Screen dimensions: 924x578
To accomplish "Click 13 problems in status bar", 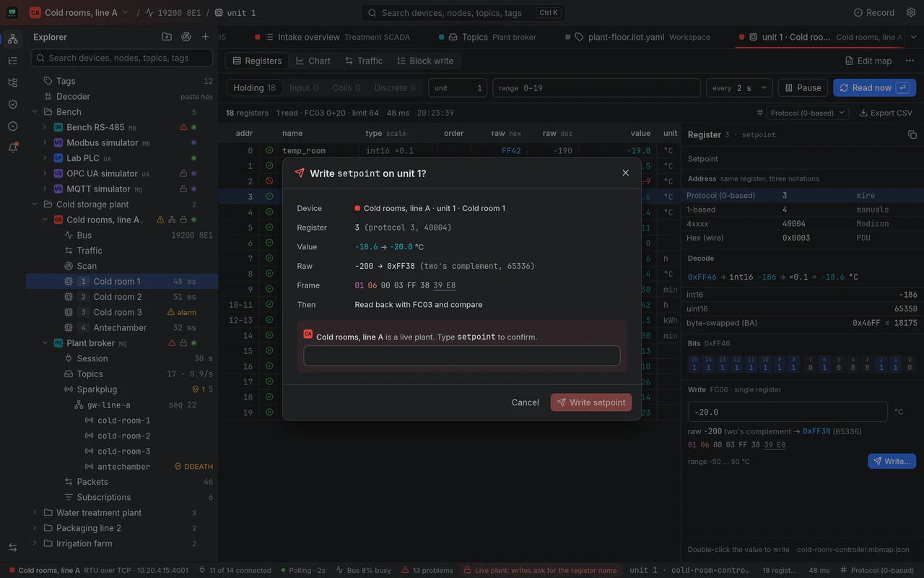I will [x=427, y=570].
